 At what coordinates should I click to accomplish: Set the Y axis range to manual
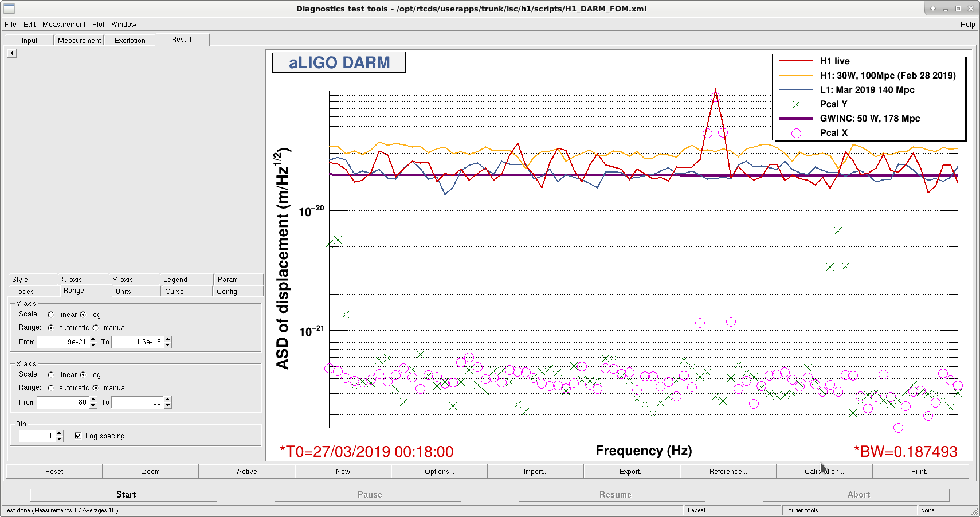[96, 328]
